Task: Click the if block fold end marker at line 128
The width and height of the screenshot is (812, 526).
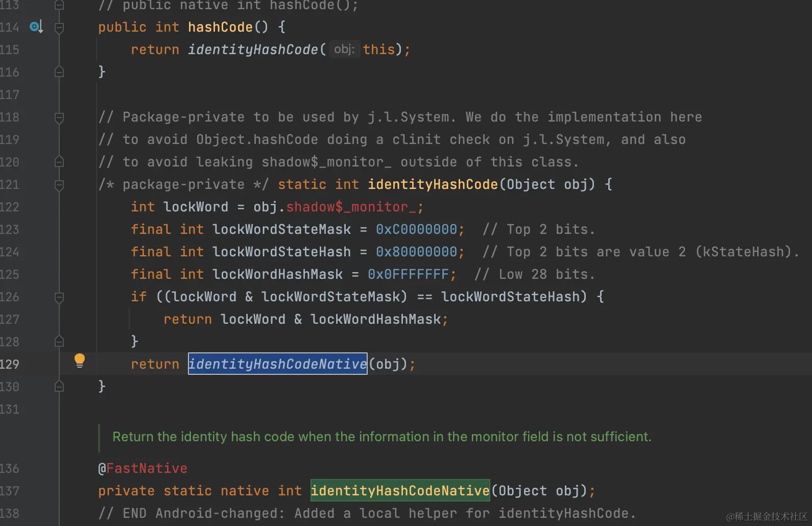Action: 59,342
